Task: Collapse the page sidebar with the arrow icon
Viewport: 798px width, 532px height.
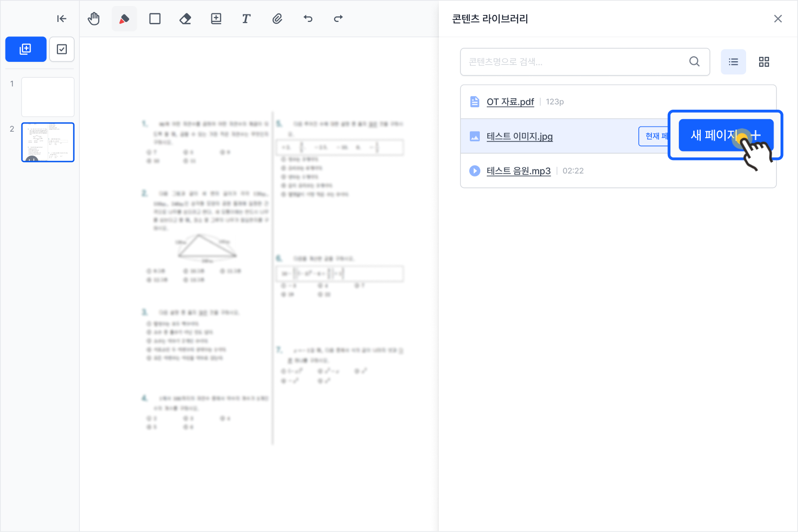Action: (x=61, y=19)
